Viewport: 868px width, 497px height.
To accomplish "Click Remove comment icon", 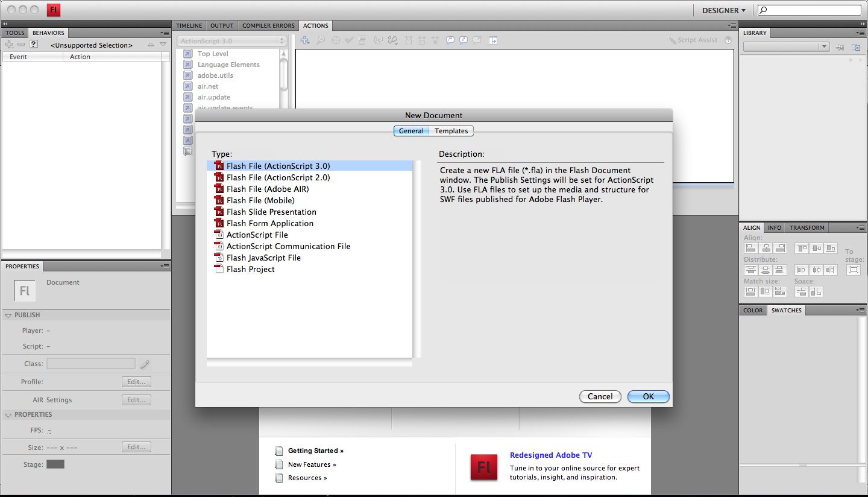I will [x=477, y=40].
